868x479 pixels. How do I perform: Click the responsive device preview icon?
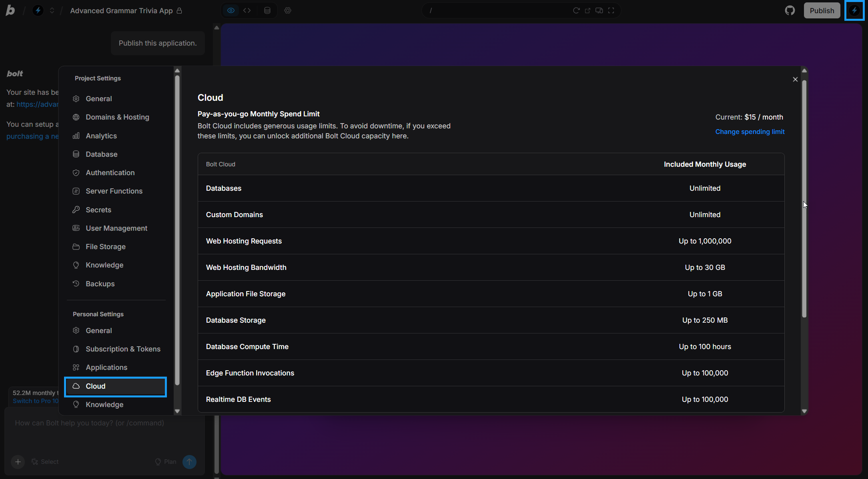[599, 10]
